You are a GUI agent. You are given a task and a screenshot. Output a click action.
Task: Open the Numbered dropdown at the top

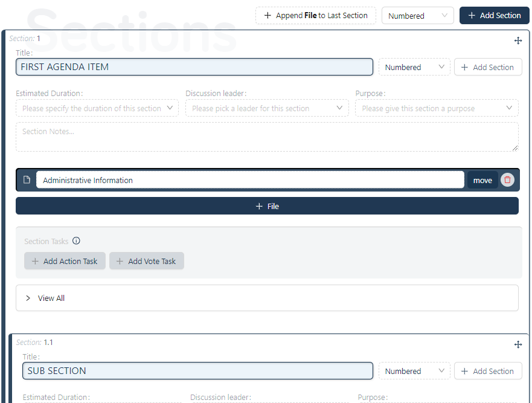[418, 15]
